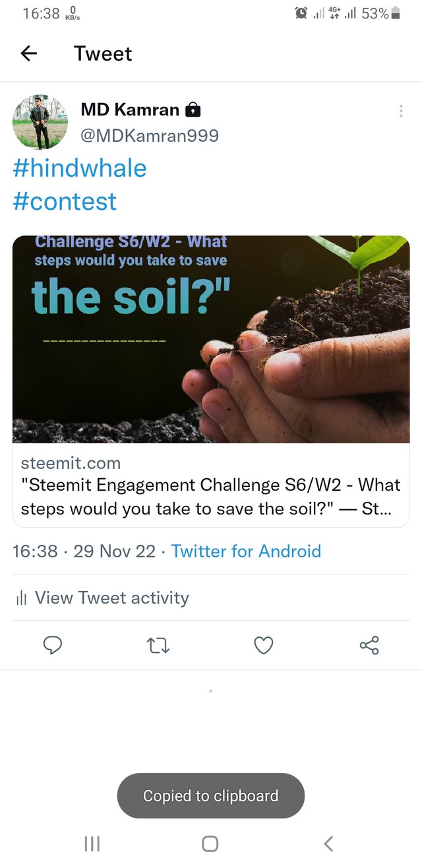Open View Tweet activity
The width and height of the screenshot is (422, 868).
111,598
